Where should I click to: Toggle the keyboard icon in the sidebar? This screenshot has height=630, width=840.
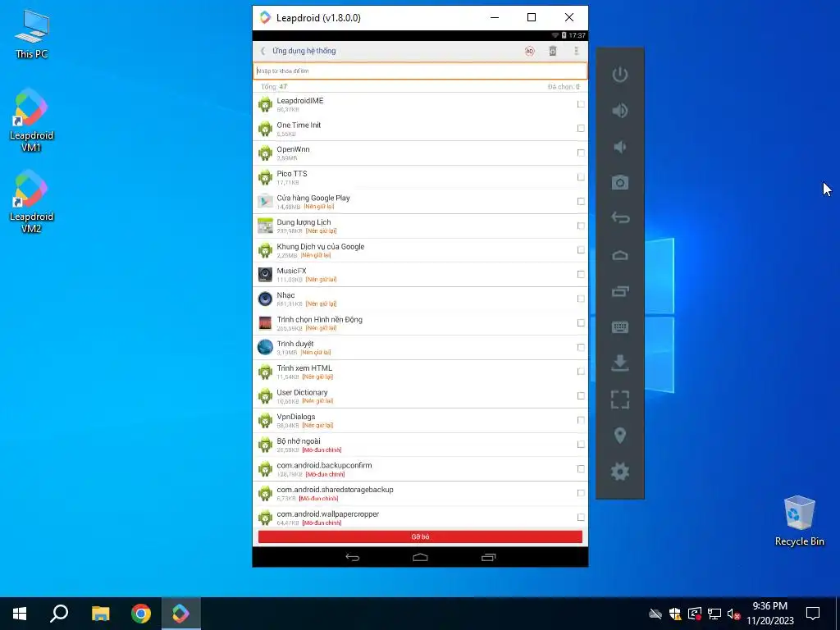point(620,327)
